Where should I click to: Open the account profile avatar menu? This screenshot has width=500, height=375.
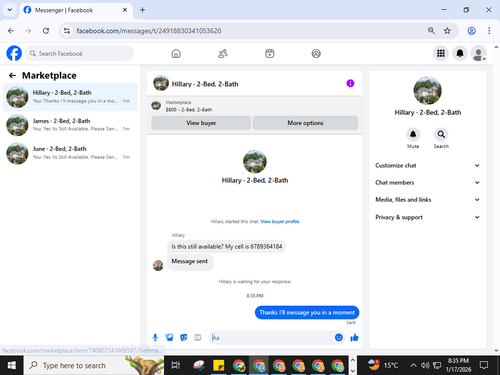click(478, 53)
